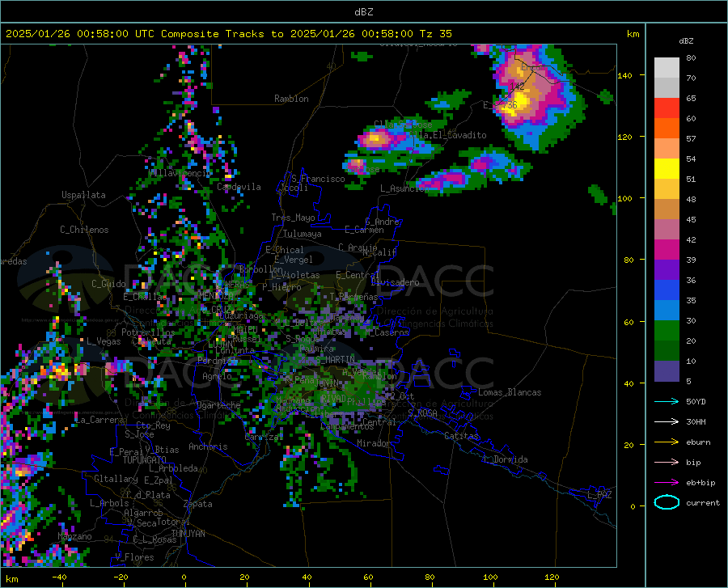Click the 'Zapata' map label
The width and height of the screenshot is (728, 588).
coord(198,504)
